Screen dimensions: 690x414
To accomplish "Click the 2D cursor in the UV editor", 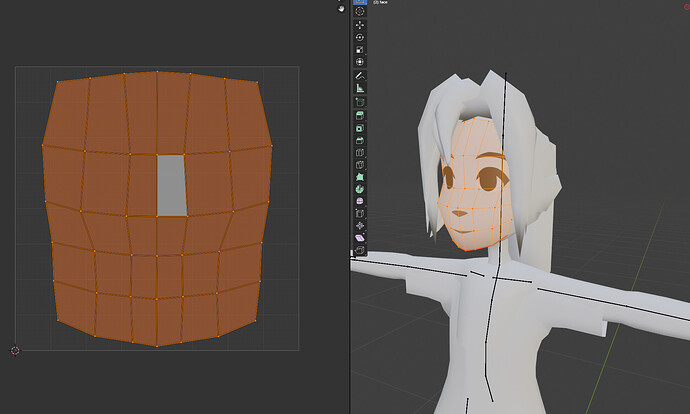I will pos(15,351).
